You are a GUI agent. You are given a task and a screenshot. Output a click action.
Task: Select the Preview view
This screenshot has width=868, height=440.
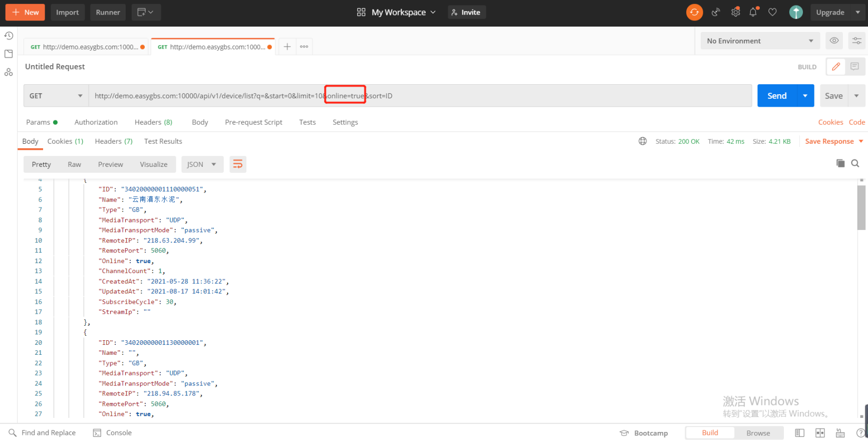pos(110,164)
